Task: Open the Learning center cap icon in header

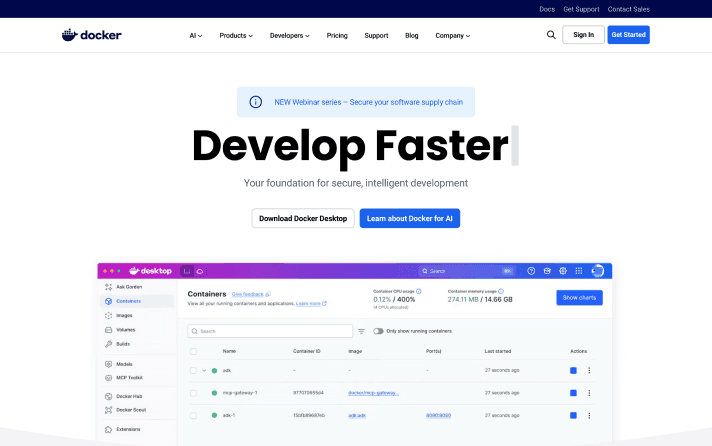Action: tap(547, 271)
